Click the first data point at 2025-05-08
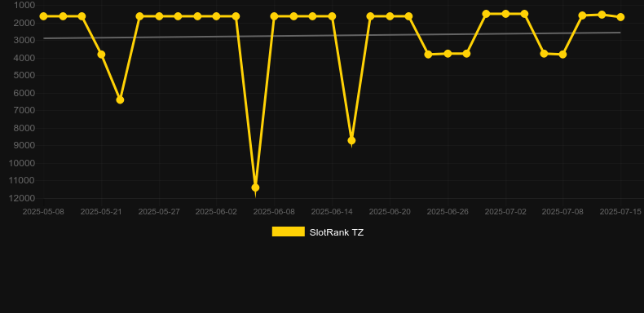Viewport: 644px width, 313px height. click(43, 16)
